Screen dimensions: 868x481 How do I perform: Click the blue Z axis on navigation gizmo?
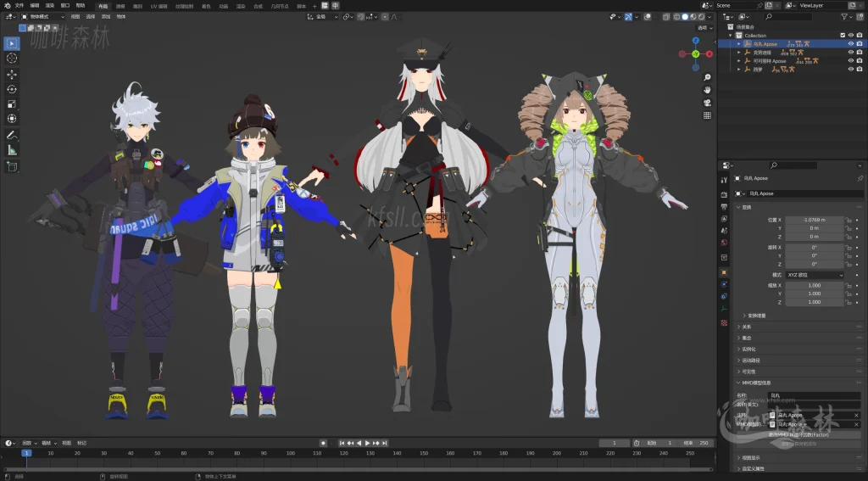pyautogui.click(x=696, y=41)
